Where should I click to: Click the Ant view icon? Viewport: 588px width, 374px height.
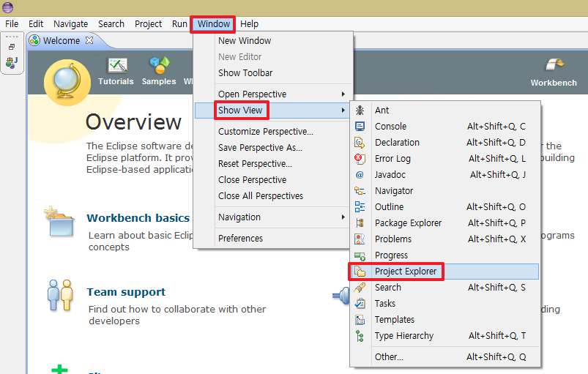click(x=360, y=111)
